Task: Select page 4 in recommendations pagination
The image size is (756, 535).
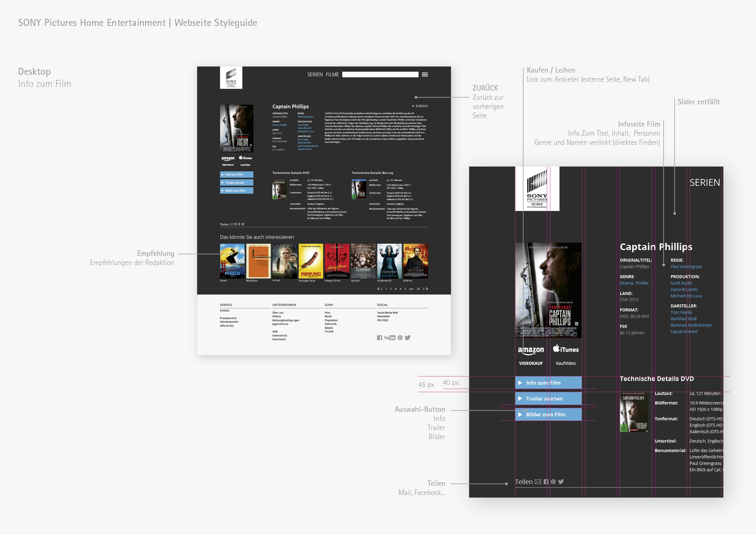Action: click(x=400, y=289)
